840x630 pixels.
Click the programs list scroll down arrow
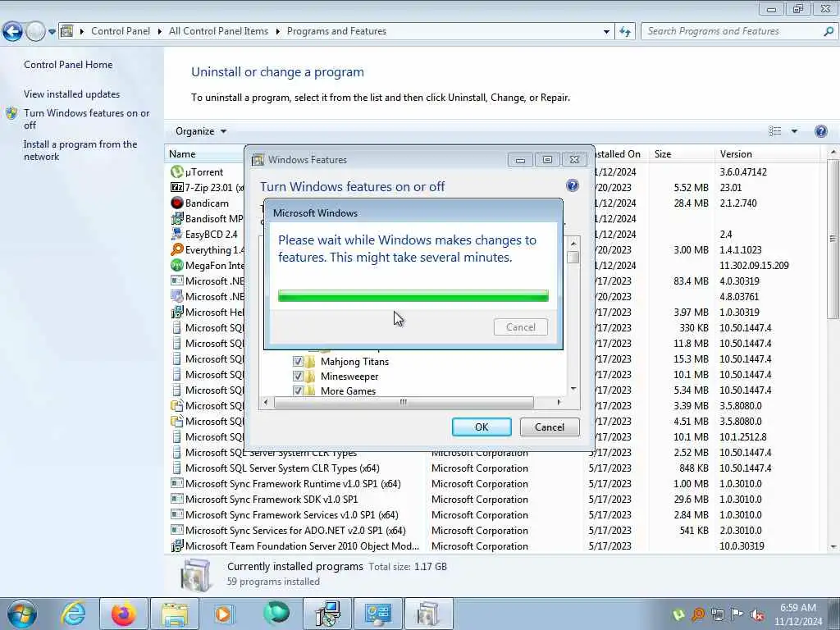833,547
